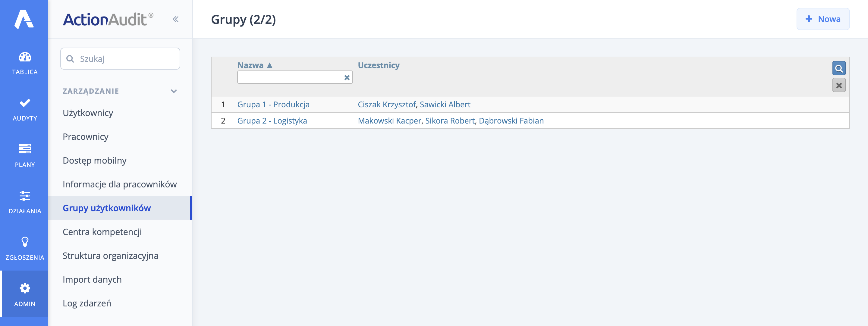Go to Audyty checkmark icon
The image size is (868, 326).
coord(25,103)
